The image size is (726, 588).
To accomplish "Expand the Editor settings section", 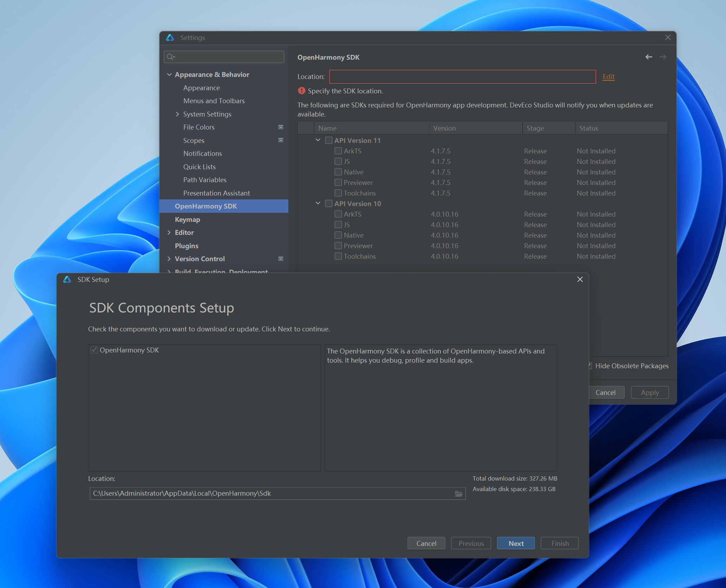I will (169, 232).
